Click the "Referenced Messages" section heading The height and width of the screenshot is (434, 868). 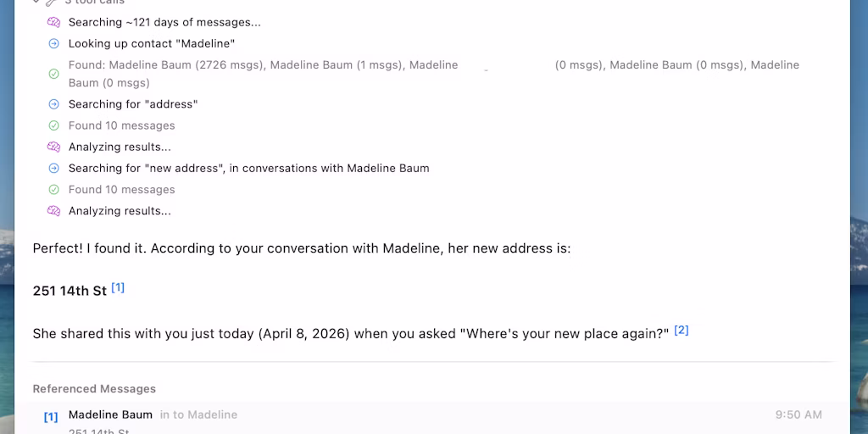click(94, 388)
